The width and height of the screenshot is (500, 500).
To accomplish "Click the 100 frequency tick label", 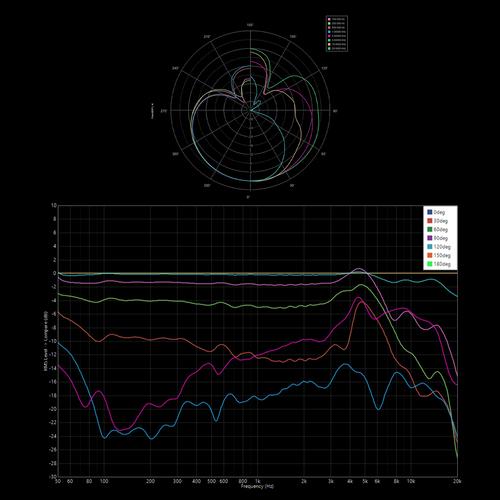I will (x=104, y=481).
